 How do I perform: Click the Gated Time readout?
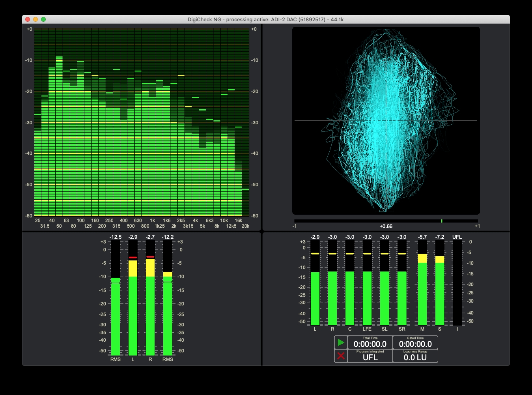(x=415, y=343)
